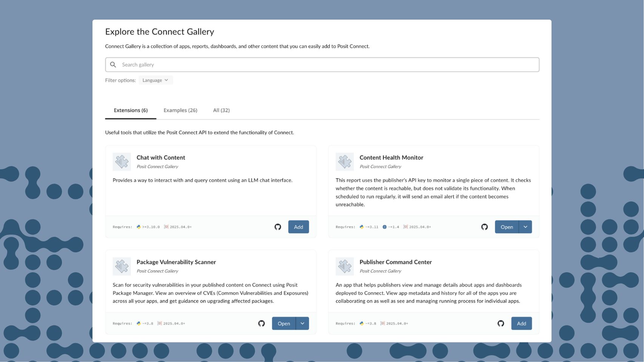Open GitHub link for Package Vulnerability Scanner
This screenshot has height=362, width=644.
pyautogui.click(x=261, y=324)
